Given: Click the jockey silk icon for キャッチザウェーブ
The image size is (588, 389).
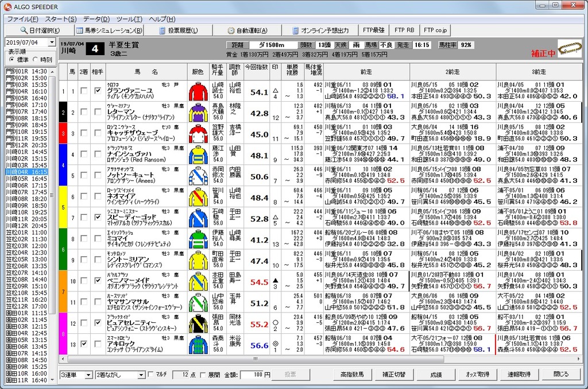Looking at the screenshot, I should tap(198, 133).
